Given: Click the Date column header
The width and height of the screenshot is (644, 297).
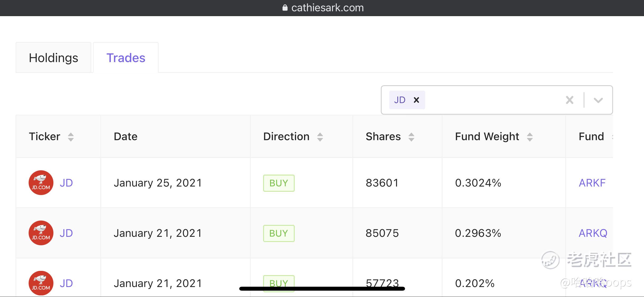Looking at the screenshot, I should 126,137.
